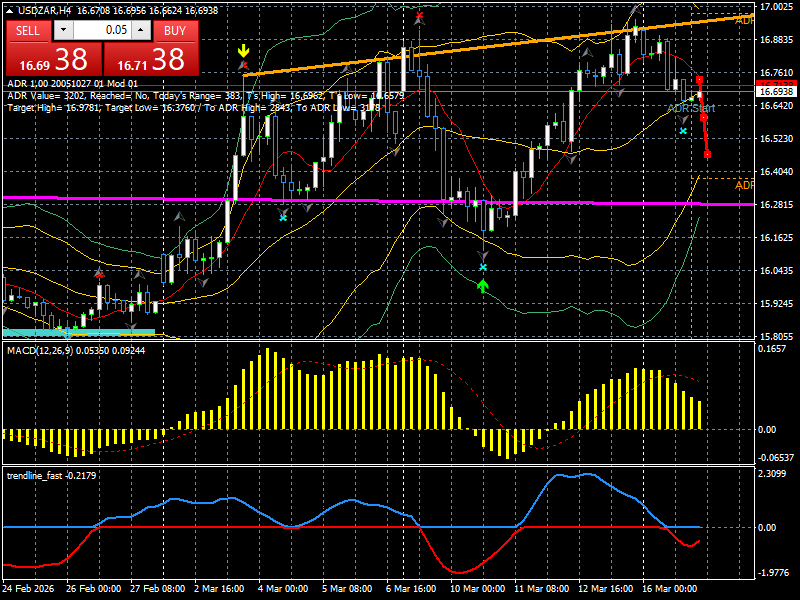Click the lot size field showing 0.05

[x=103, y=30]
